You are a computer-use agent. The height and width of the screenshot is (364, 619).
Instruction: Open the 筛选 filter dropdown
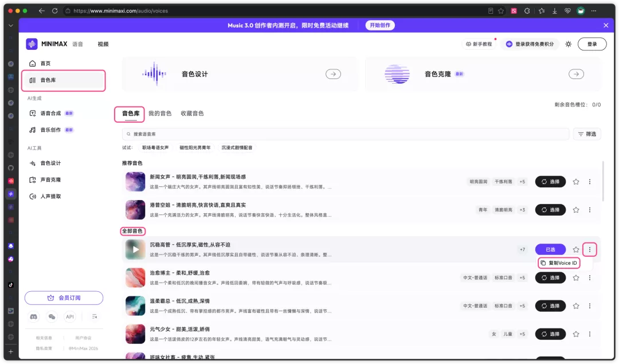[x=587, y=134]
